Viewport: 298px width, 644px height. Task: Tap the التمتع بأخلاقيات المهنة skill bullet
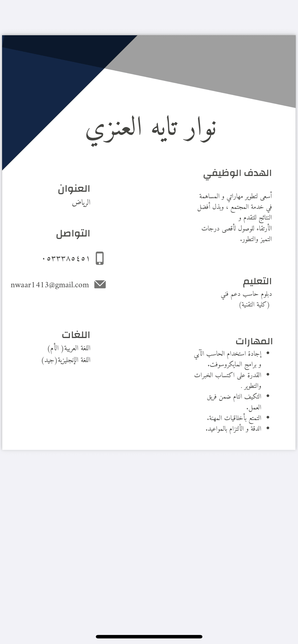234,418
